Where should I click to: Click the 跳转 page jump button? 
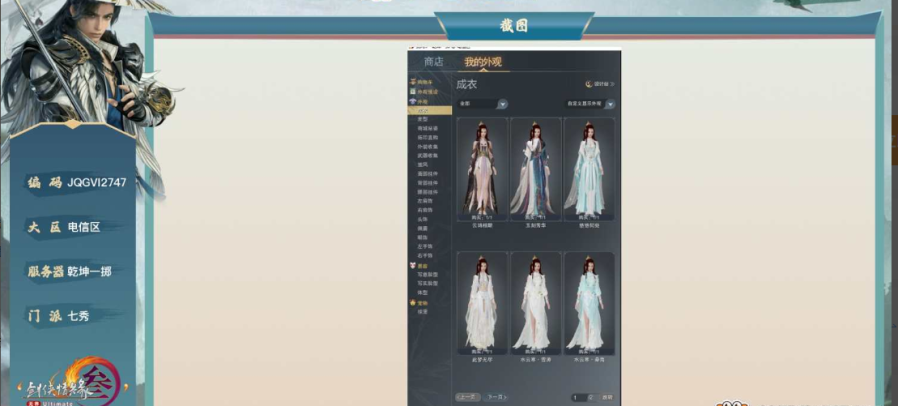click(x=607, y=397)
